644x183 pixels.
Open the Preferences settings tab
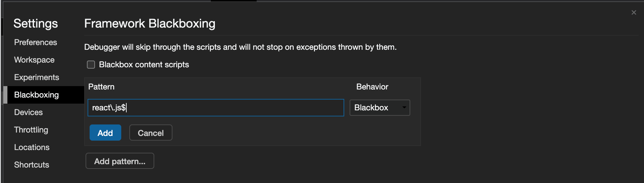tap(35, 42)
